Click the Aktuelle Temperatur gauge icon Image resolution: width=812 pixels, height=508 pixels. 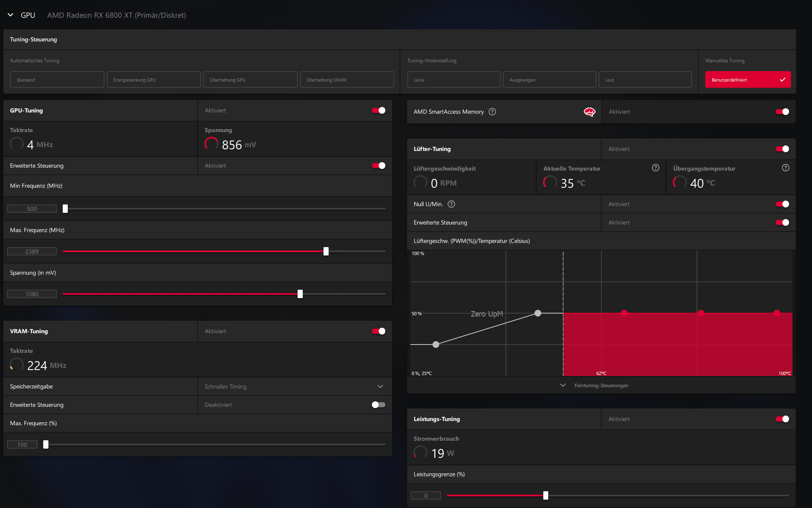550,182
